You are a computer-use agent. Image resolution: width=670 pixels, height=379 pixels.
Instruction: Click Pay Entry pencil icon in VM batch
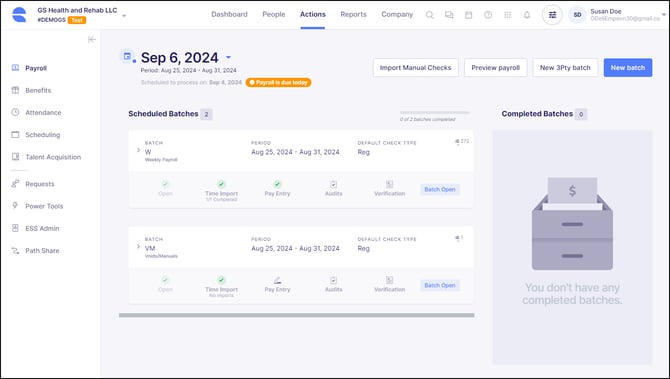[x=277, y=280]
